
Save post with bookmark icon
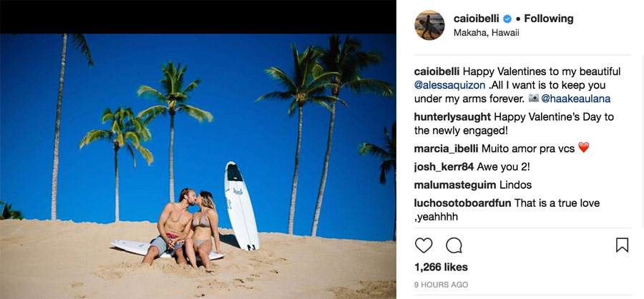coord(623,245)
